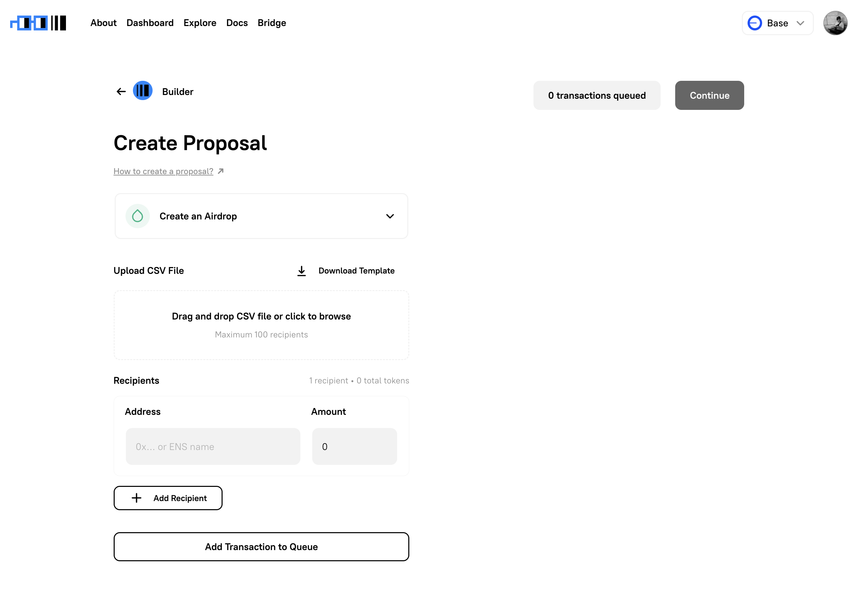
Task: Open the Docs navigation link
Action: (x=237, y=23)
